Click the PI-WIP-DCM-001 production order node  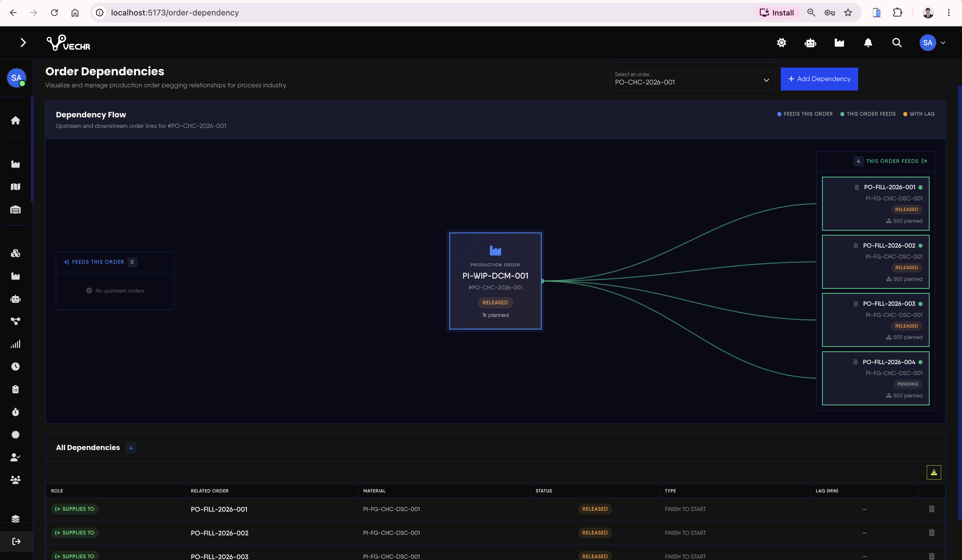coord(495,281)
